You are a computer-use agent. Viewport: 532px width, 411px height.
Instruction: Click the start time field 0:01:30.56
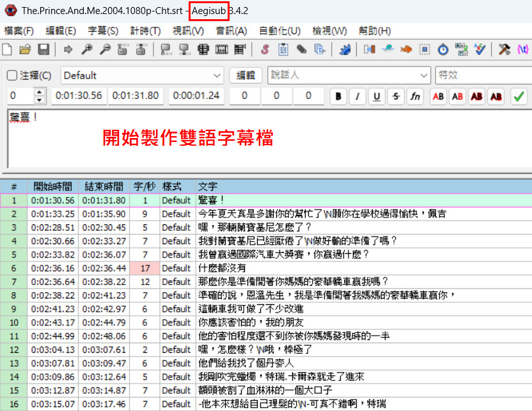(x=79, y=96)
